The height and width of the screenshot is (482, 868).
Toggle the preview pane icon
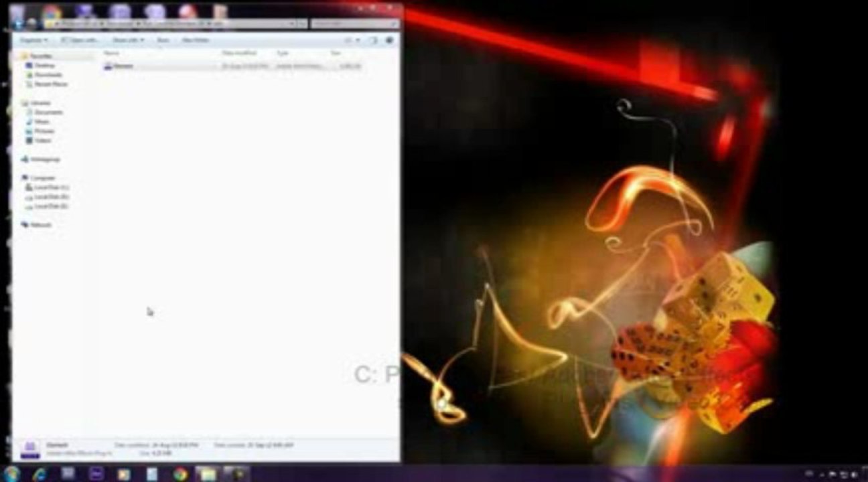pyautogui.click(x=374, y=40)
